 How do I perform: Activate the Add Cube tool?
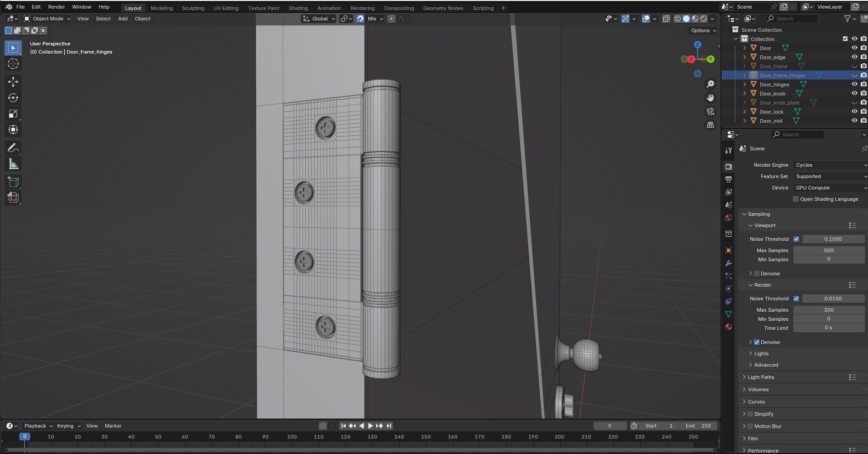[x=13, y=182]
